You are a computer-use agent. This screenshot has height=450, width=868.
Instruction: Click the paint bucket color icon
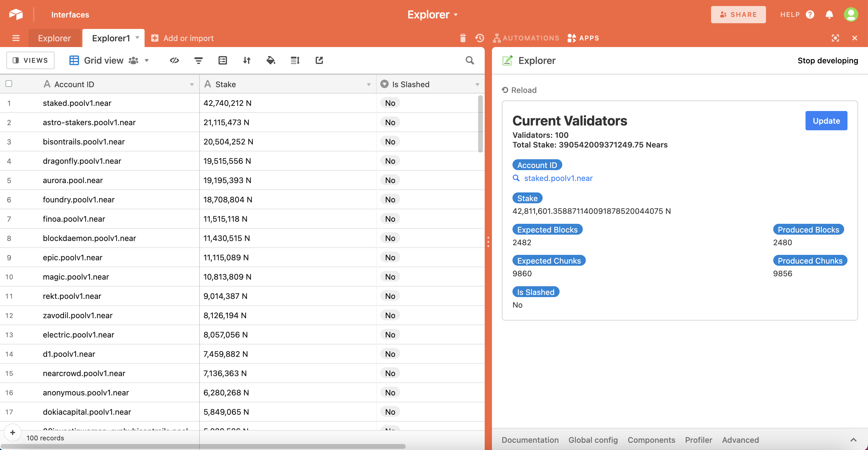(x=271, y=60)
